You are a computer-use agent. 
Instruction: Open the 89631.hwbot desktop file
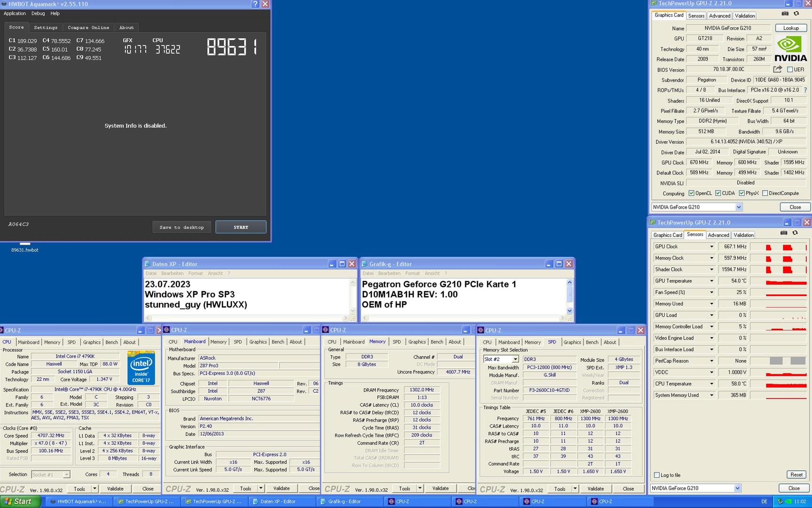pyautogui.click(x=25, y=247)
